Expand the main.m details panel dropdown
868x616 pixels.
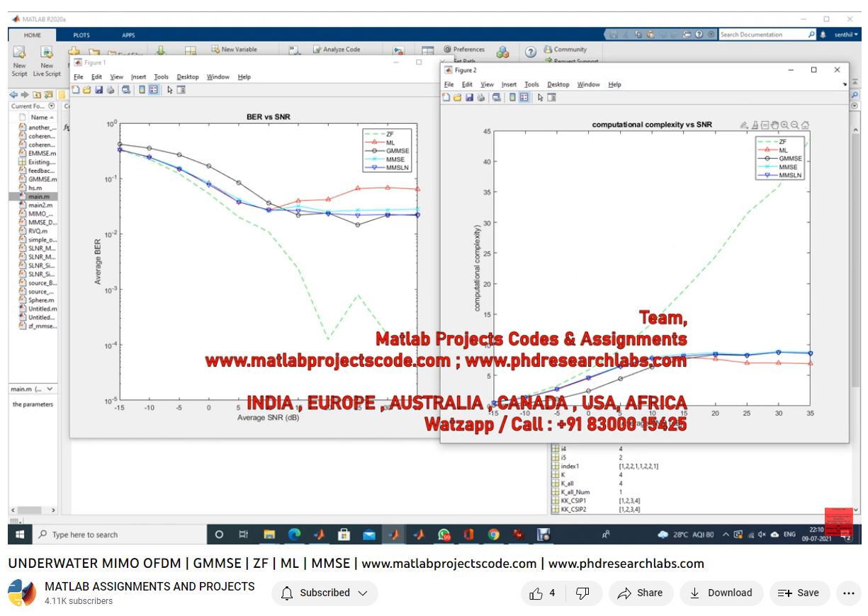click(50, 389)
